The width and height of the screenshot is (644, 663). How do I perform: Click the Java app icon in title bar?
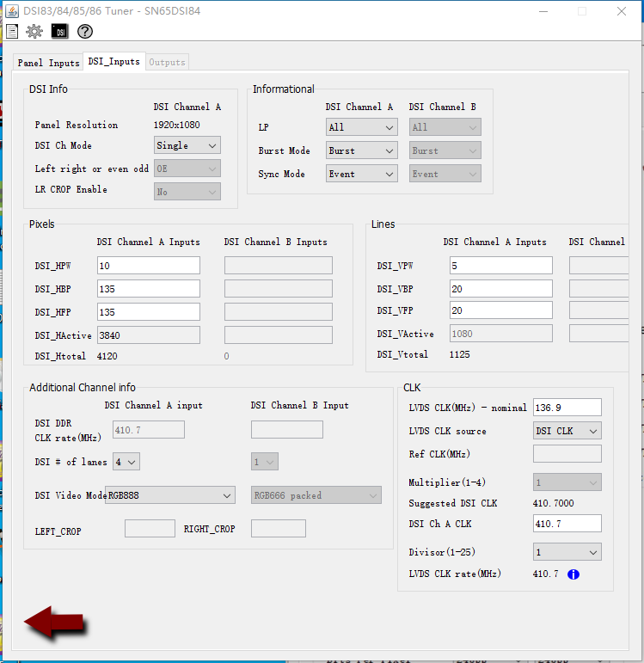coord(12,11)
